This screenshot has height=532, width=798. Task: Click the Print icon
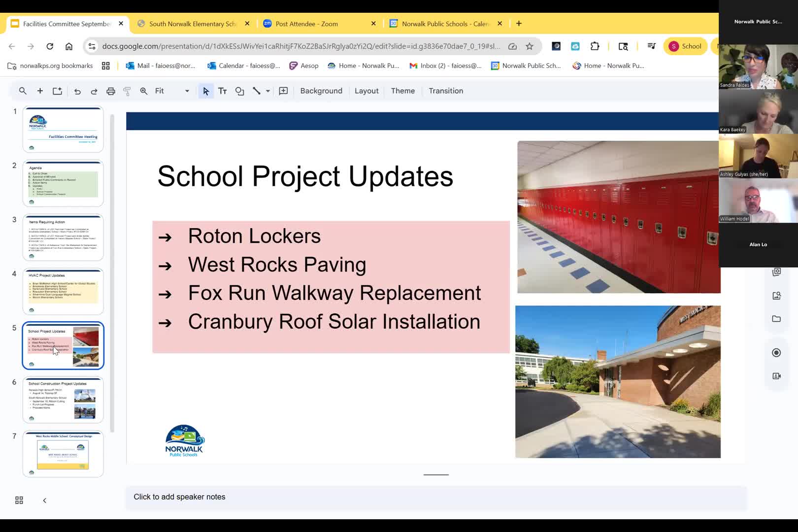point(110,91)
